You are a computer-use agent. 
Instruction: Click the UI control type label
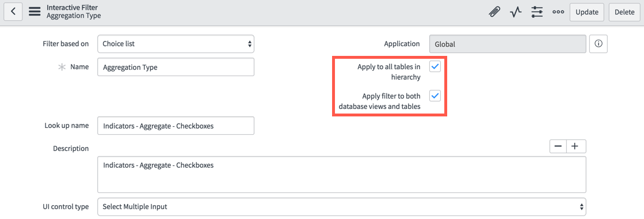coord(66,207)
